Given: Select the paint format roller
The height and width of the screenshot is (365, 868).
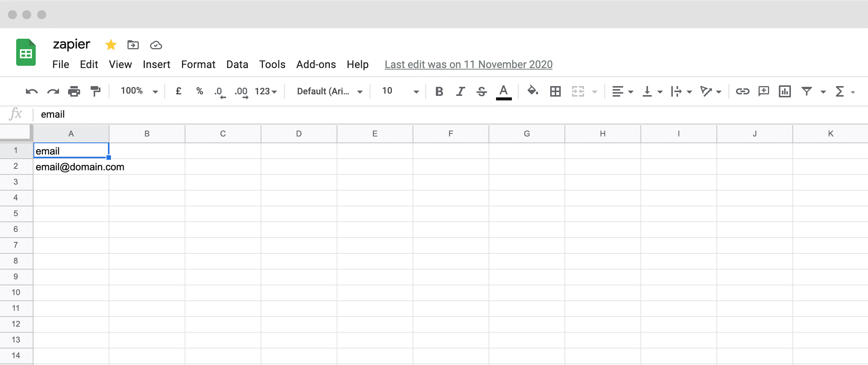Looking at the screenshot, I should point(96,91).
